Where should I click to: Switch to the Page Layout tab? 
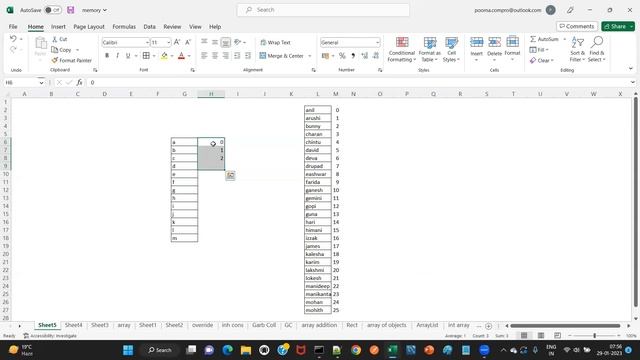coord(89,27)
